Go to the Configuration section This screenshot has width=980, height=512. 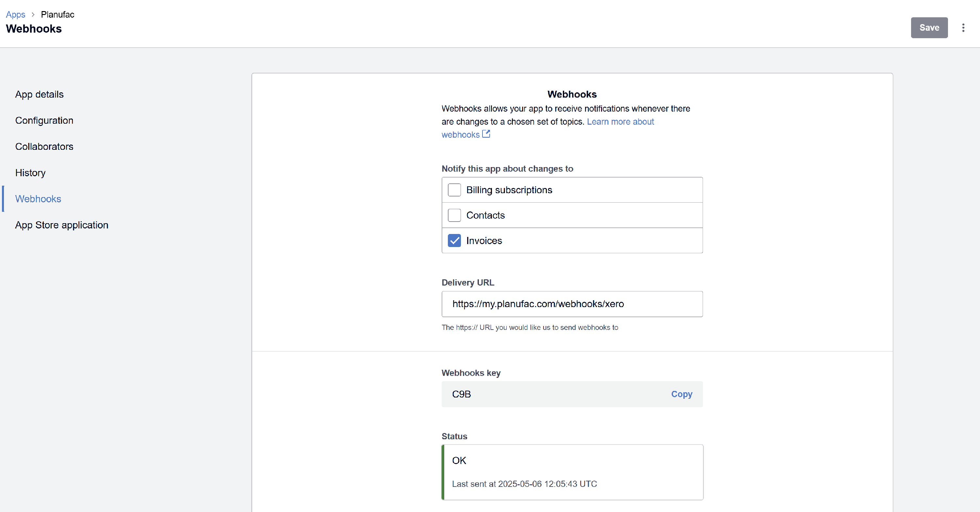(44, 120)
